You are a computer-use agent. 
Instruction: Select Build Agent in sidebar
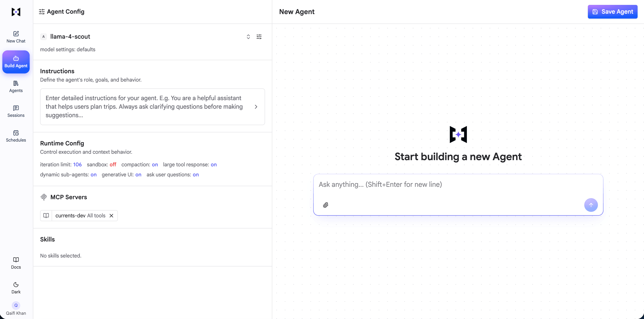click(x=16, y=62)
